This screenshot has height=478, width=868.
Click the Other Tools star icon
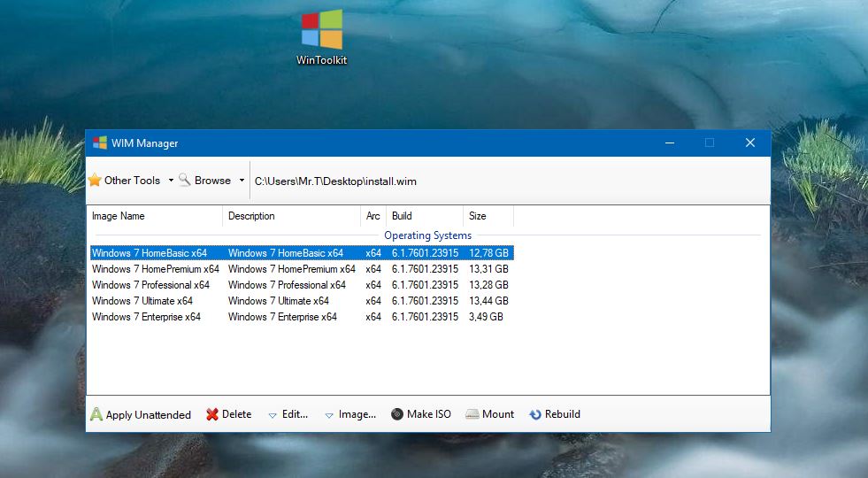pyautogui.click(x=96, y=180)
